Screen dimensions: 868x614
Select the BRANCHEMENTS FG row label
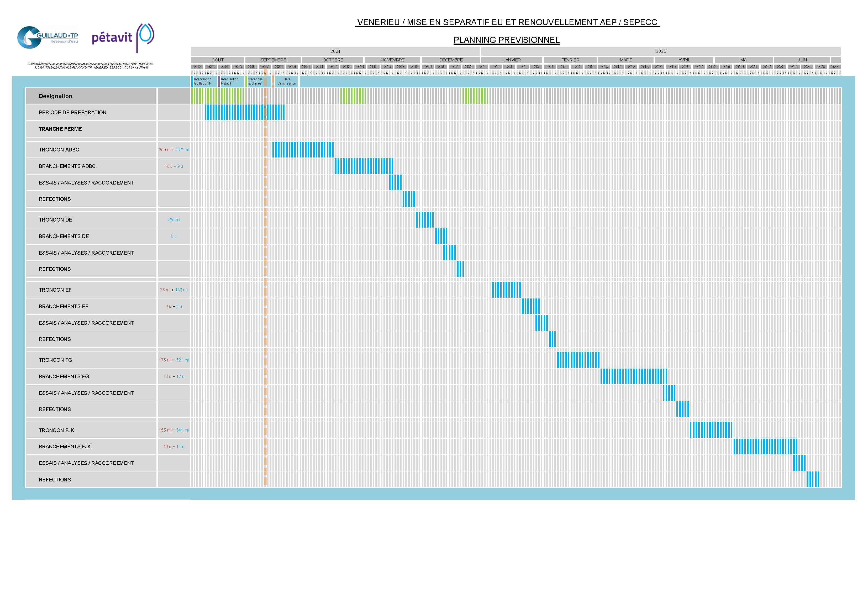click(x=64, y=377)
